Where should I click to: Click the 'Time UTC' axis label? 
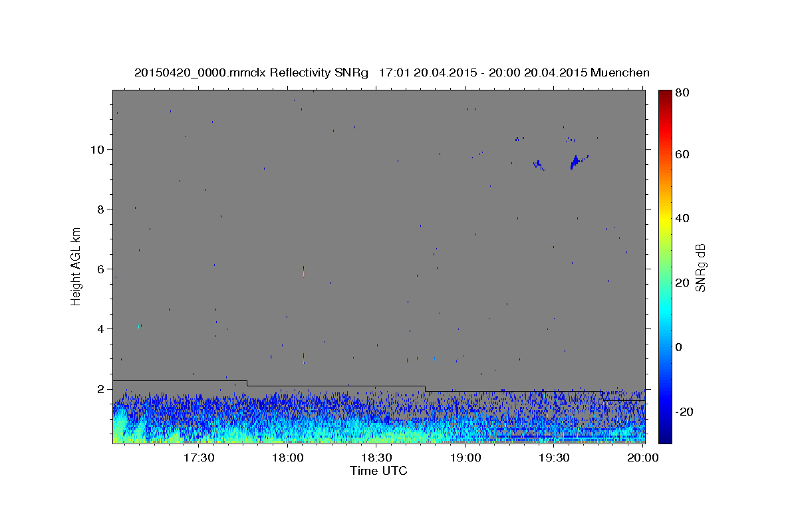[378, 471]
